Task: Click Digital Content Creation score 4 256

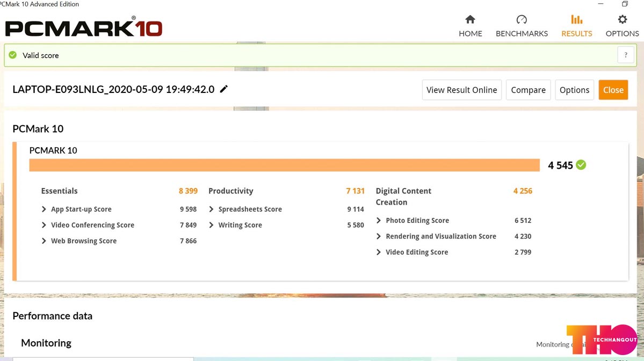Action: (523, 191)
